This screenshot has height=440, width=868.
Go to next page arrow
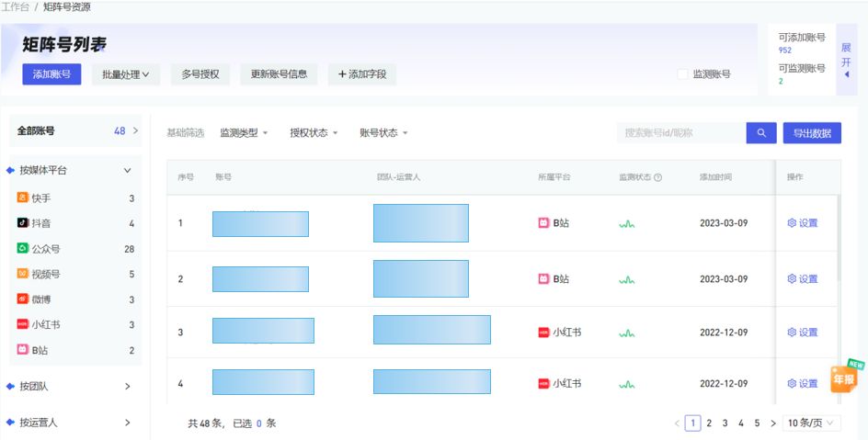pos(772,423)
